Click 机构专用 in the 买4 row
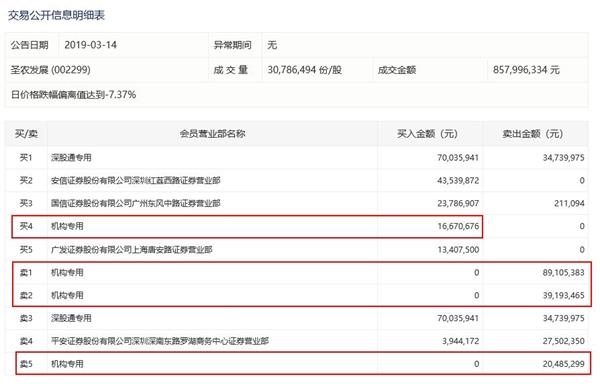 pos(67,226)
